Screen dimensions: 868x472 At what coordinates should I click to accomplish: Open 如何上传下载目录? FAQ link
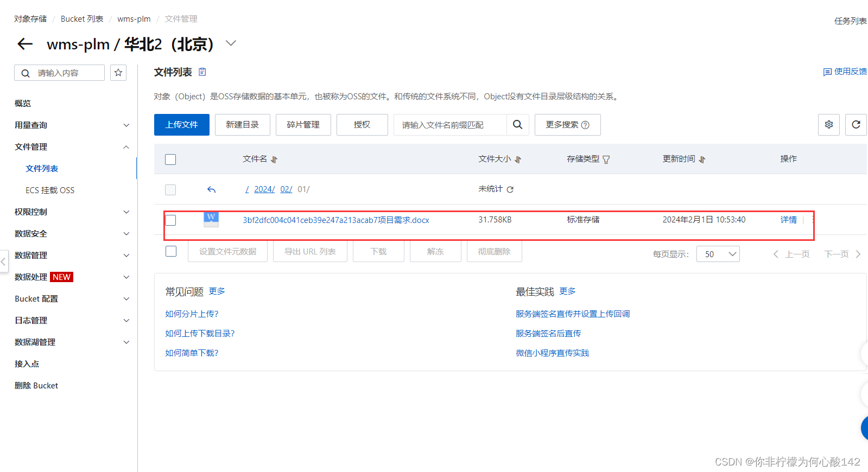(200, 334)
